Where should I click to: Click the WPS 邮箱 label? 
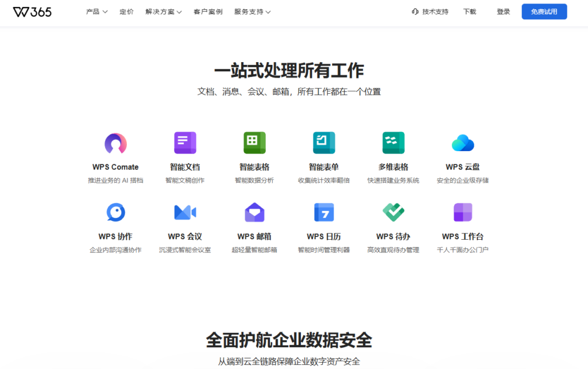click(x=254, y=236)
